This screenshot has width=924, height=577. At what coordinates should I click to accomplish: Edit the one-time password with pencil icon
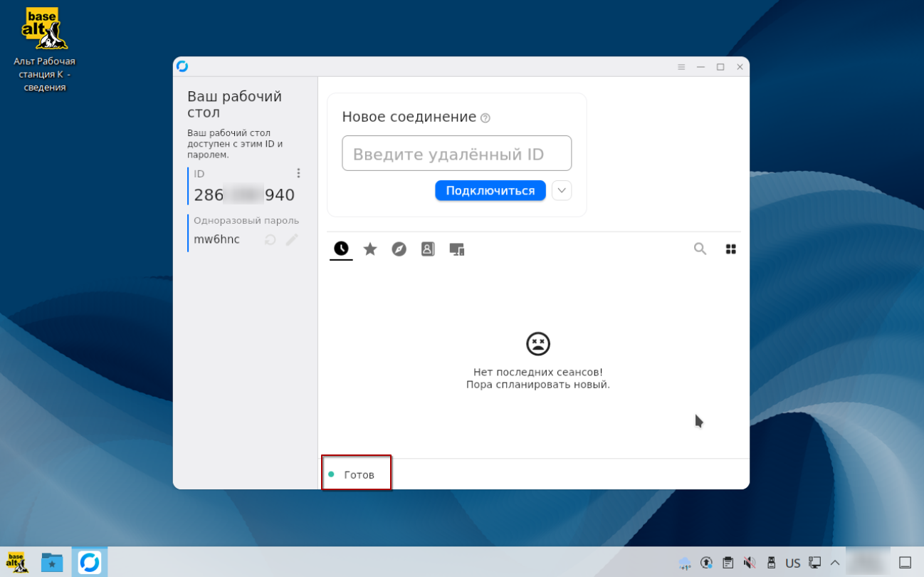292,240
